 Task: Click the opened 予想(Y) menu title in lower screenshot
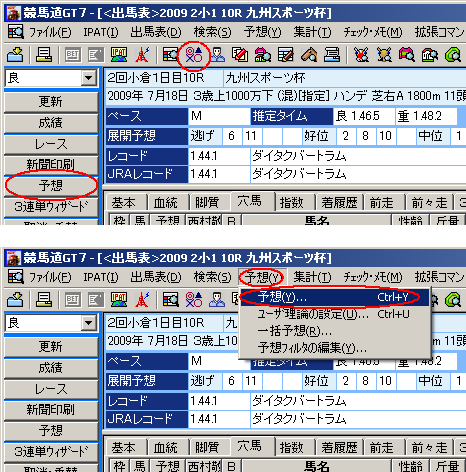pos(262,277)
